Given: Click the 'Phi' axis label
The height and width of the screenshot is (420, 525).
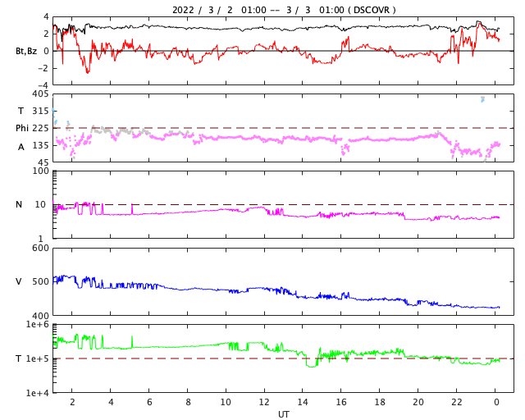Looking at the screenshot, I should tap(22, 128).
